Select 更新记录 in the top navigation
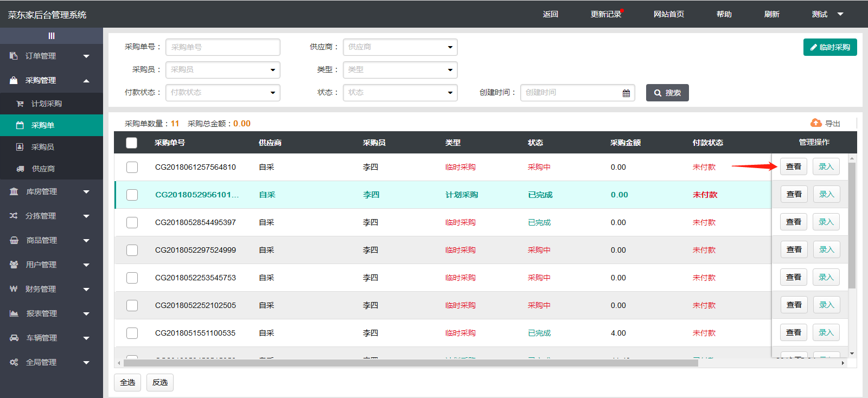 (x=605, y=14)
